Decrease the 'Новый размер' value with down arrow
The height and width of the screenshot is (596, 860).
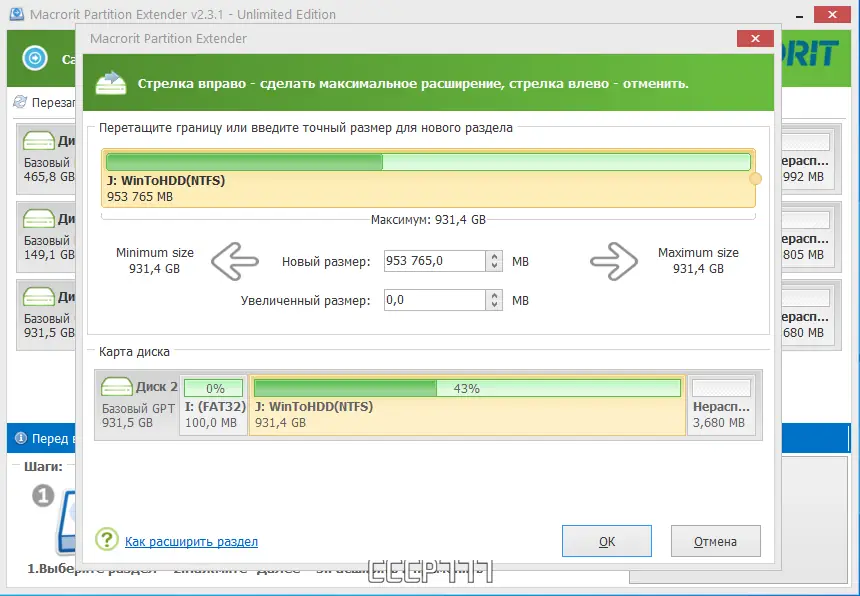point(495,266)
